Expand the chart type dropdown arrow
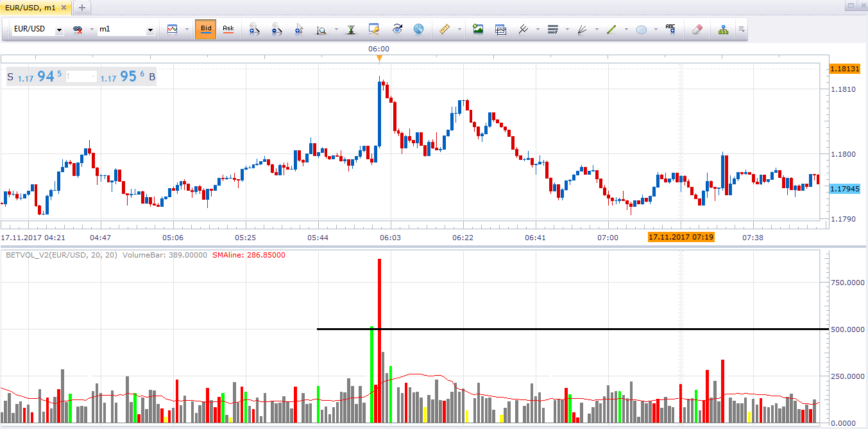 tap(187, 30)
